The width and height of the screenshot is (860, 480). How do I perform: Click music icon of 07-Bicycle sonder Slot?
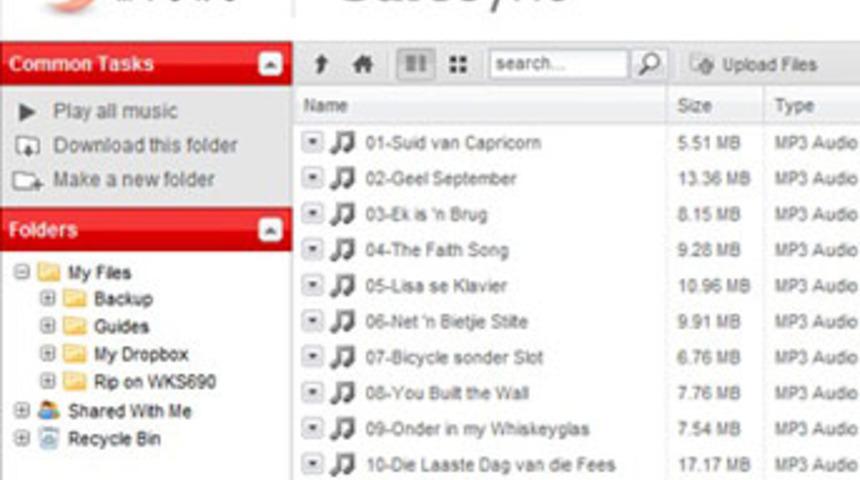tap(343, 357)
